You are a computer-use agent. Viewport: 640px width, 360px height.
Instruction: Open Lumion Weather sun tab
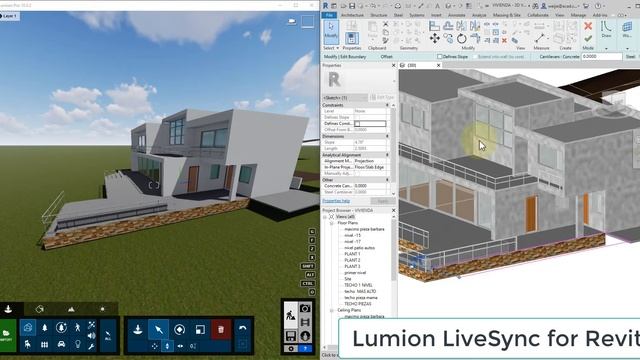pyautogui.click(x=102, y=309)
